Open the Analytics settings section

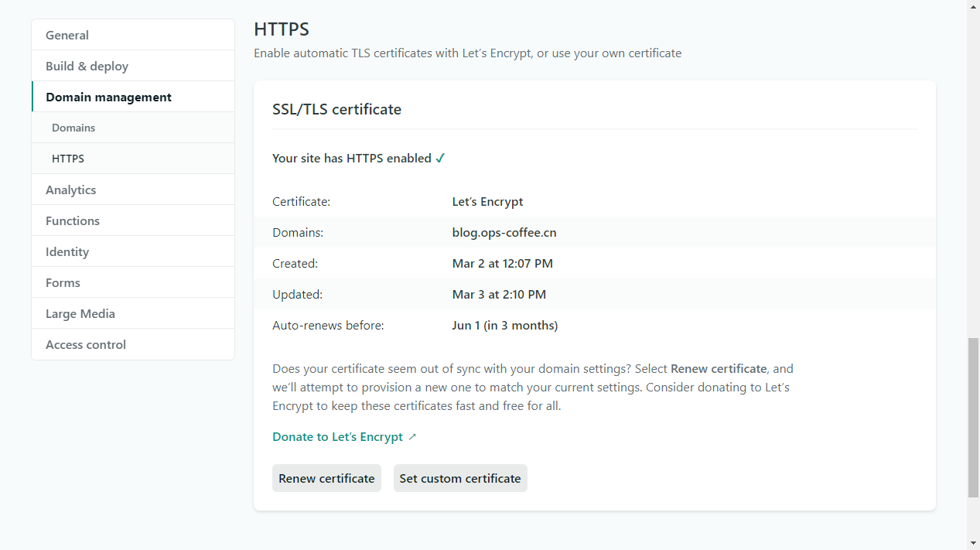(x=70, y=190)
